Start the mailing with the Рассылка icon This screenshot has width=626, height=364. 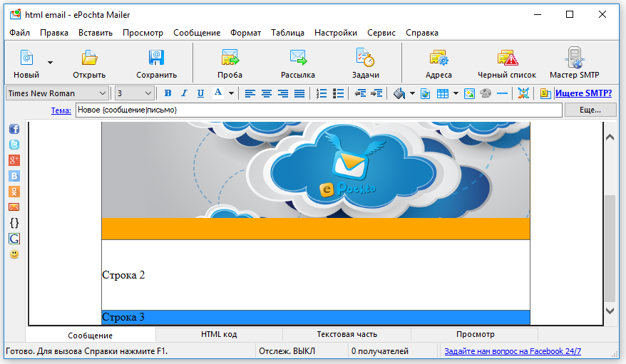pyautogui.click(x=298, y=58)
